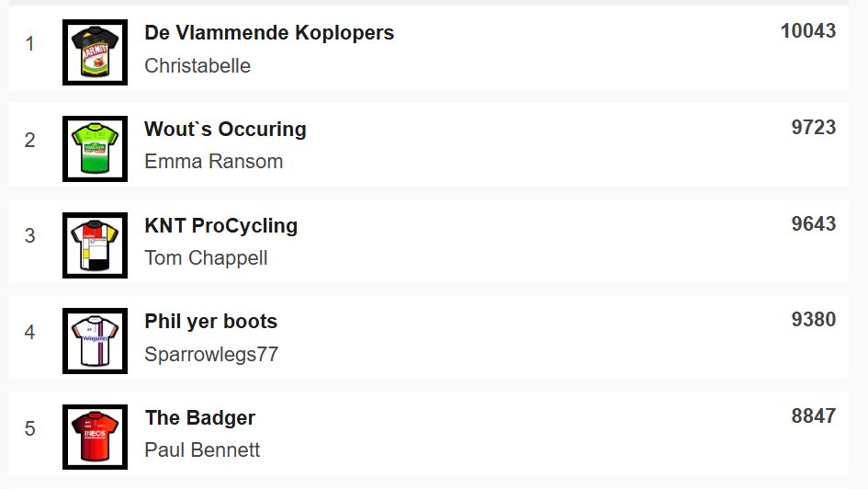The width and height of the screenshot is (868, 489).
Task: Open the Wout's Occuring team page
Action: pos(225,129)
